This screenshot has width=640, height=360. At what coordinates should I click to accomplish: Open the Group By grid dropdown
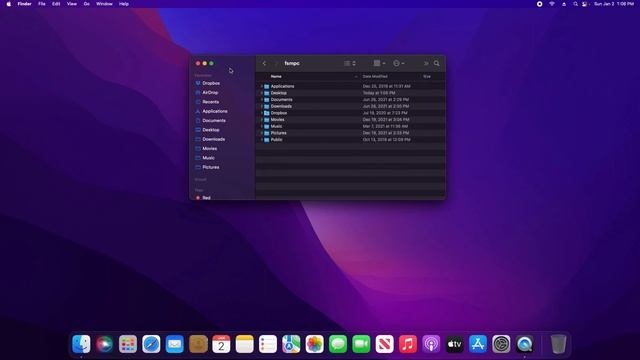pos(380,63)
